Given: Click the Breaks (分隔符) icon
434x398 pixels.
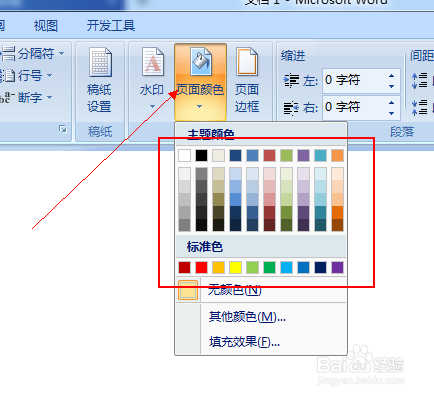Looking at the screenshot, I should [x=8, y=53].
